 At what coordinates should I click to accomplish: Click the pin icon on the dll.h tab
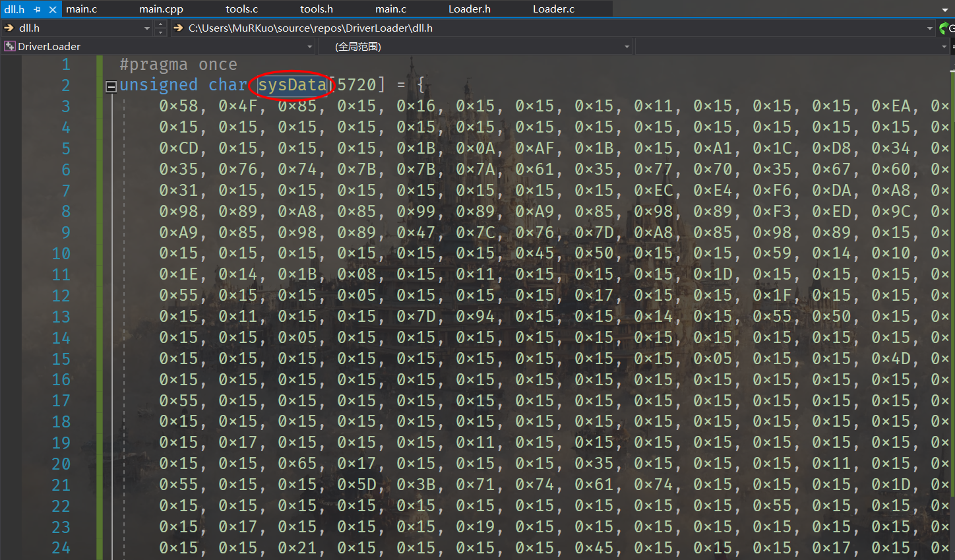[x=38, y=9]
